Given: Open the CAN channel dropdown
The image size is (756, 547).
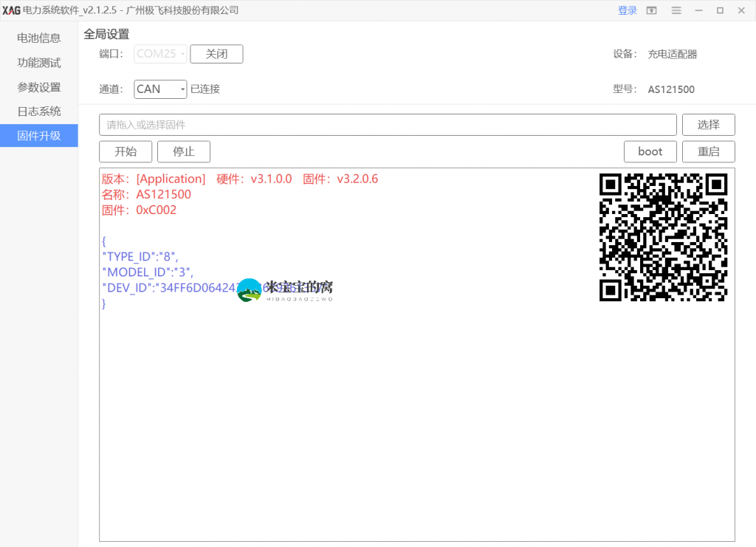Looking at the screenshot, I should point(160,89).
